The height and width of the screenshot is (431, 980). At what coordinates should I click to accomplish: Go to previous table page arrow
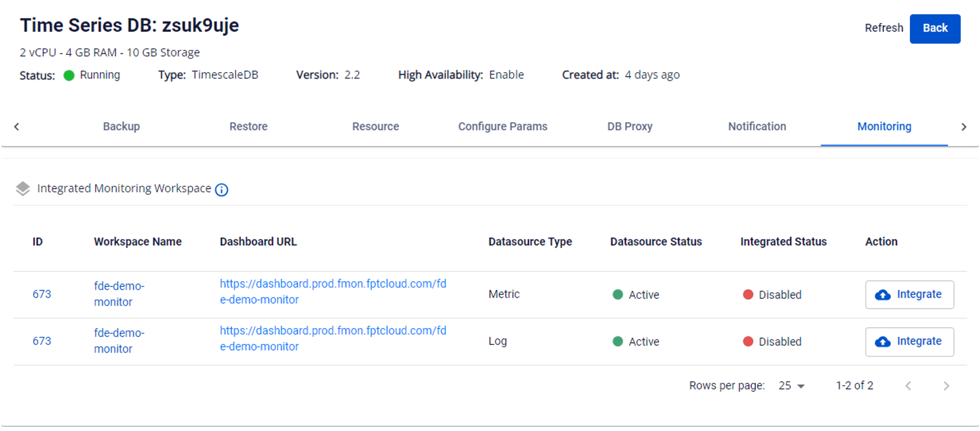908,386
